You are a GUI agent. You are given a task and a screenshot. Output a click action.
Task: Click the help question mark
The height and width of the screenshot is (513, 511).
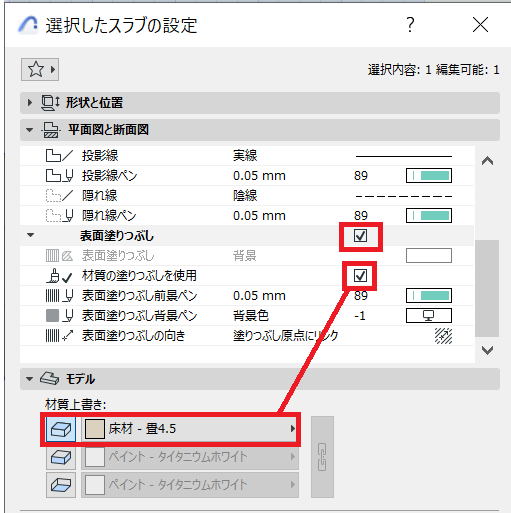coord(410,25)
